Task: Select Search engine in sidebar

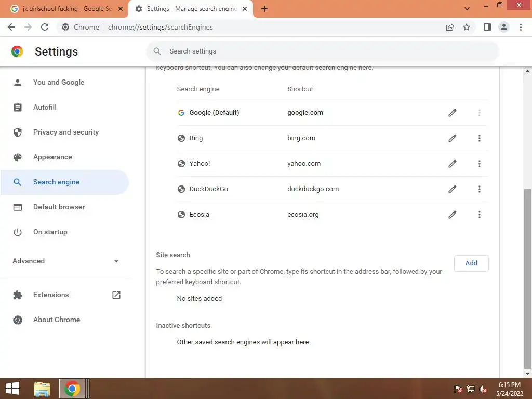Action: [65, 182]
